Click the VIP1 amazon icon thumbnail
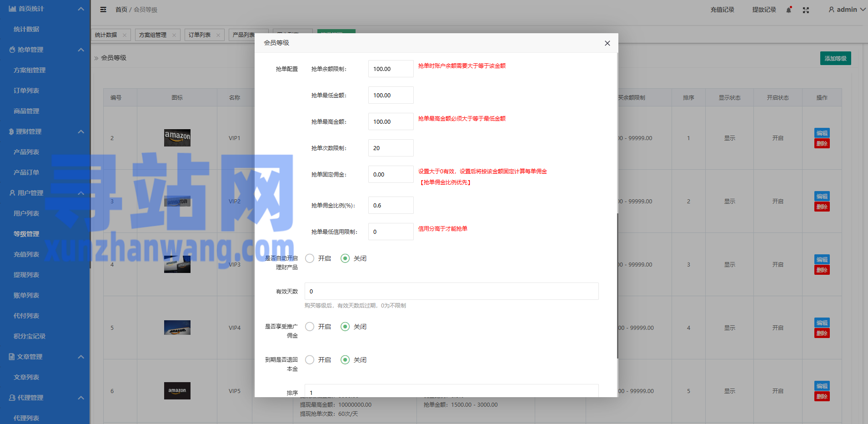The image size is (868, 424). 177,137
